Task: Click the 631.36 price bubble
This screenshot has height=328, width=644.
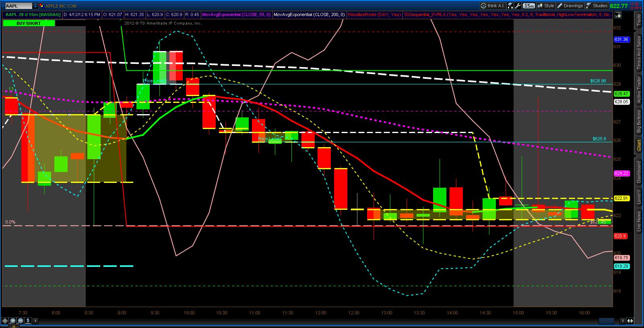Action: coord(621,39)
